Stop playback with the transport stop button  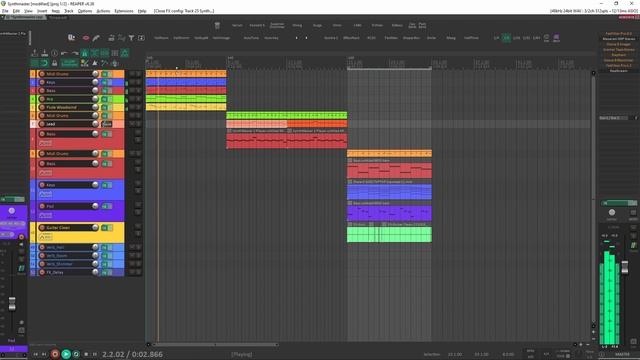tap(86, 354)
